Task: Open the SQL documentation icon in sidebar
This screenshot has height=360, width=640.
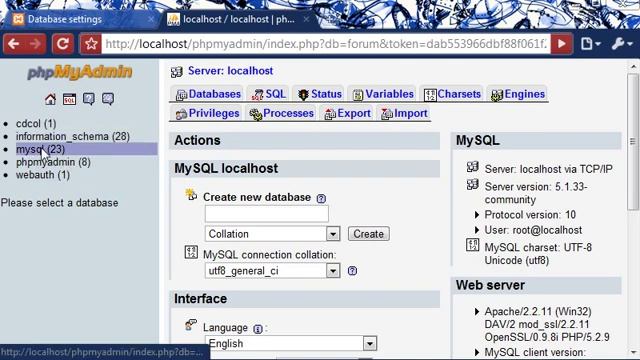Action: tap(108, 99)
